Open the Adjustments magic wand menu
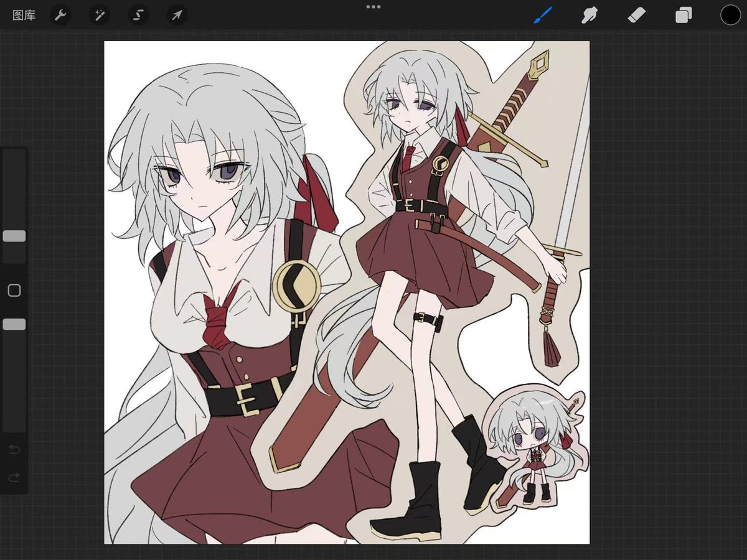The height and width of the screenshot is (560, 747). pyautogui.click(x=99, y=15)
